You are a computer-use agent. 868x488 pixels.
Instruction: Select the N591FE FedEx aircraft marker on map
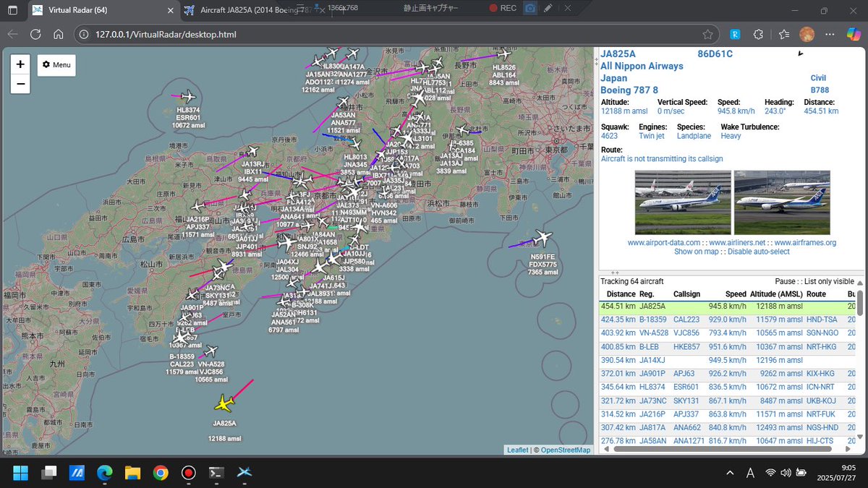pyautogui.click(x=541, y=239)
